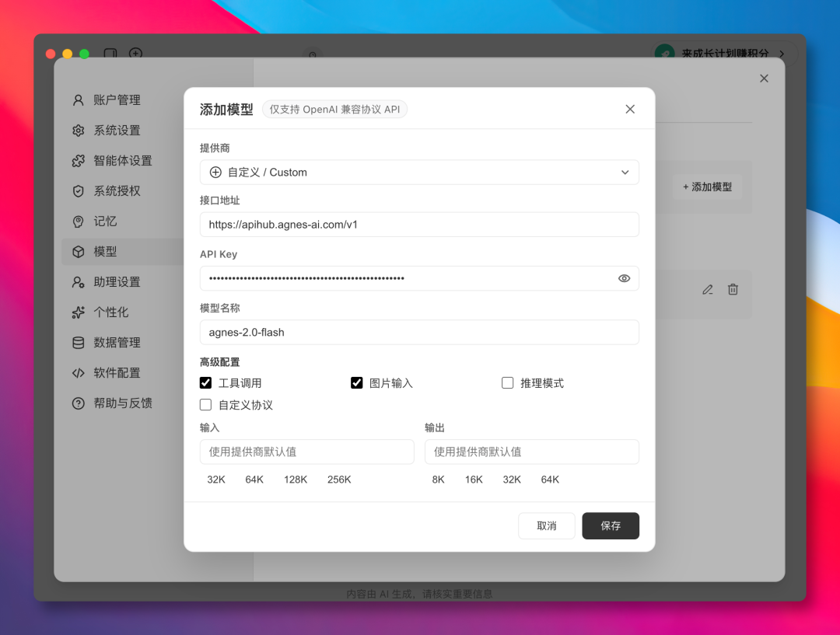This screenshot has height=635, width=840.
Task: Click the chevron beside 来成长计划赚积分
Action: coord(782,54)
